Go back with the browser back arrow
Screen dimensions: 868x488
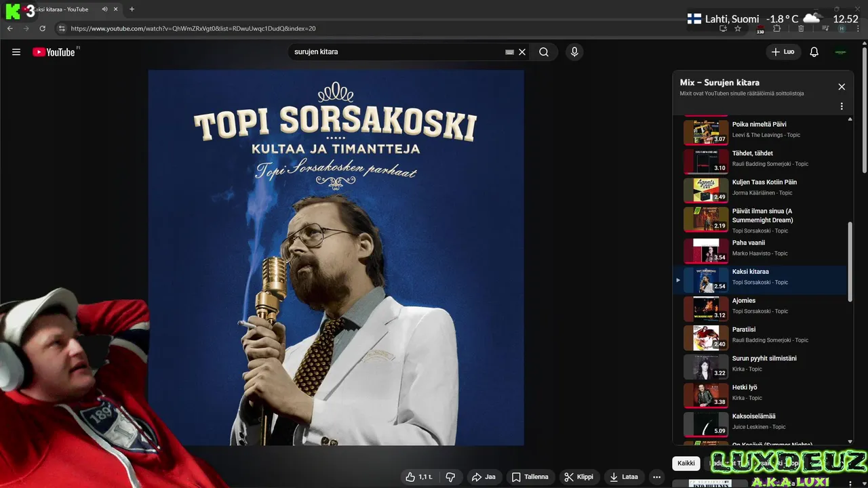coord(9,28)
